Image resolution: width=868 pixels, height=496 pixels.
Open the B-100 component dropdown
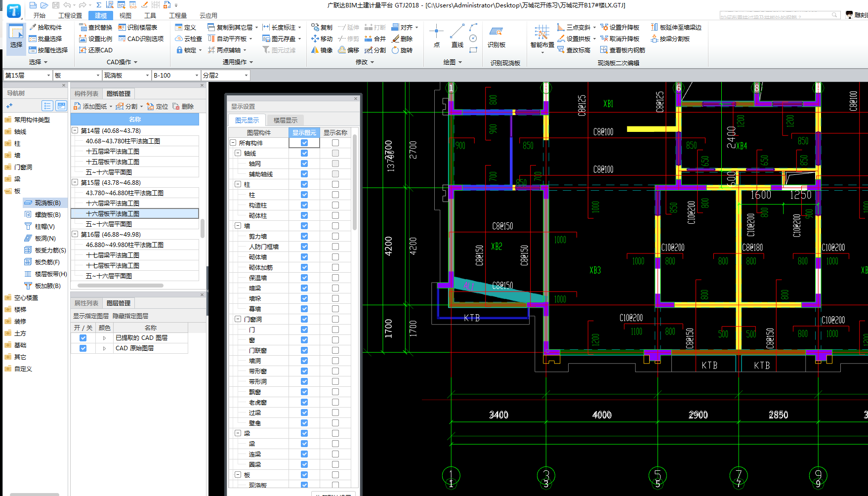pyautogui.click(x=176, y=75)
